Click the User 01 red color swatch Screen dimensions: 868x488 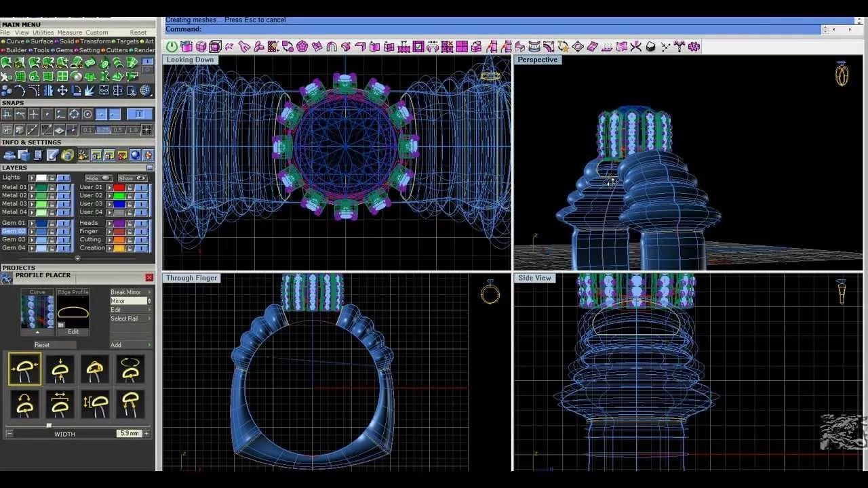pyautogui.click(x=119, y=188)
